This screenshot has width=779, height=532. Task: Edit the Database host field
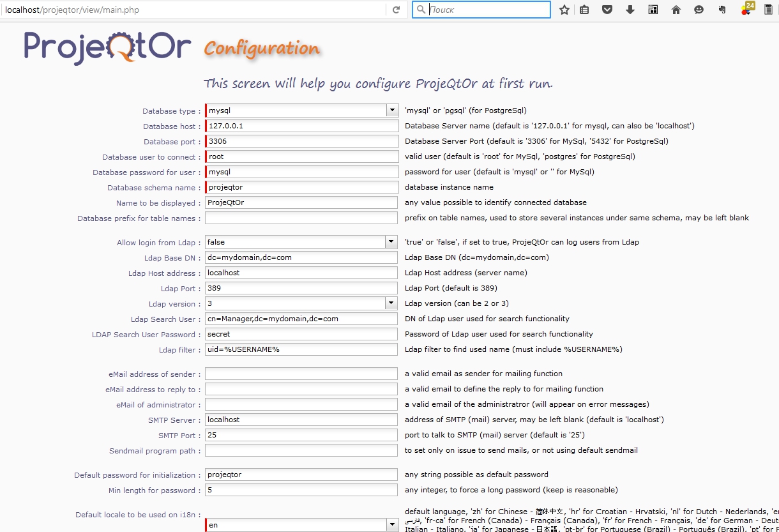coord(302,126)
